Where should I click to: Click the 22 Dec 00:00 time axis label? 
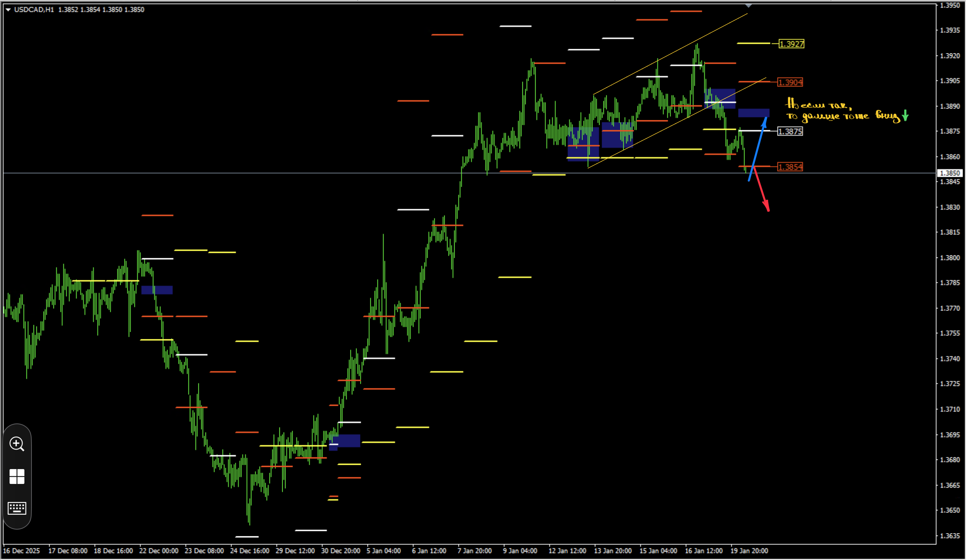point(159,551)
